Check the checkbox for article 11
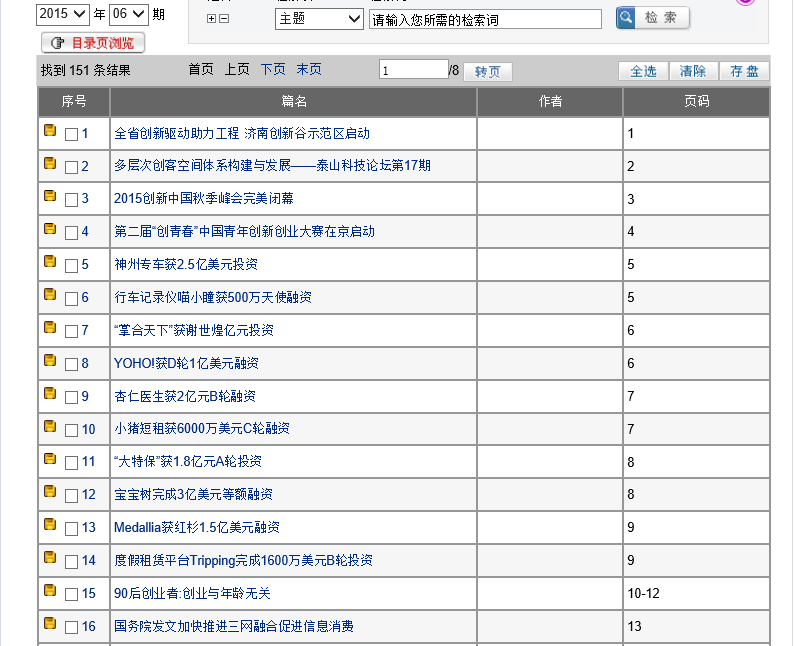The image size is (794, 646). [x=71, y=462]
